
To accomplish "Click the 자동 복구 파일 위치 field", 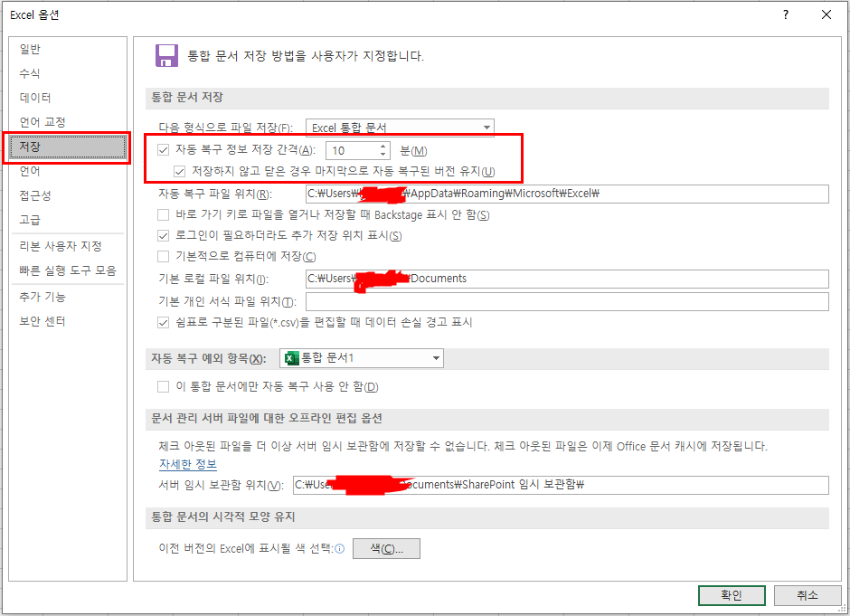I will tap(567, 194).
